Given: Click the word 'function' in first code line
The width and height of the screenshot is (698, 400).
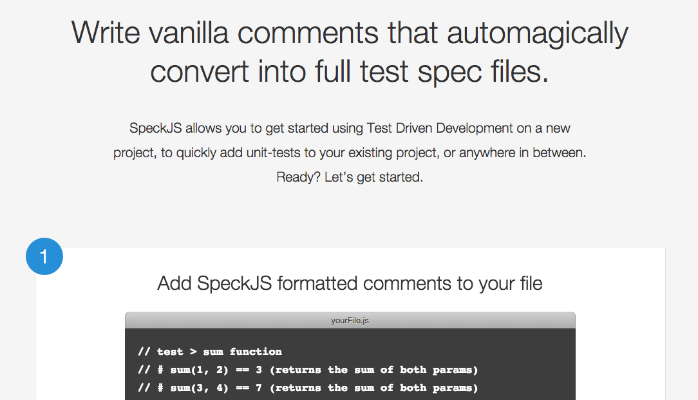Looking at the screenshot, I should click(x=256, y=352).
